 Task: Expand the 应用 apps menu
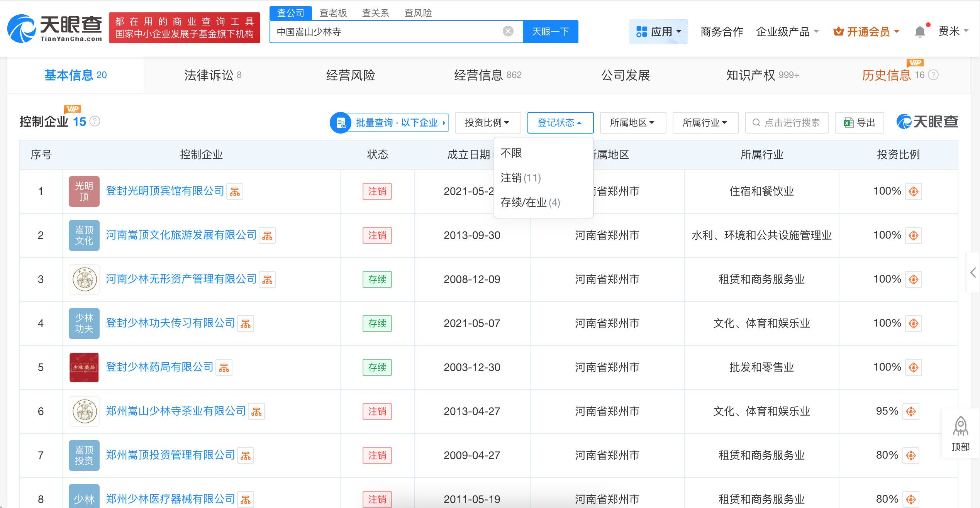click(x=658, y=32)
